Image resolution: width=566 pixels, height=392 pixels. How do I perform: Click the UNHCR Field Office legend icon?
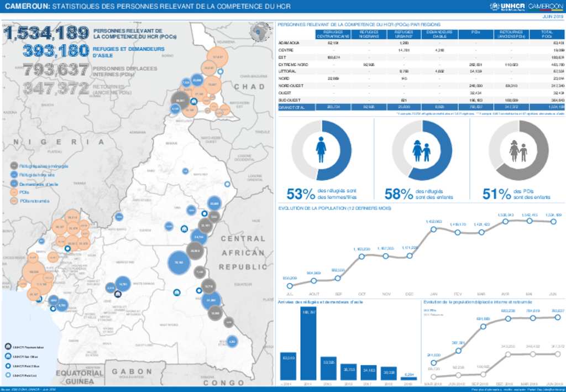pos(8,366)
